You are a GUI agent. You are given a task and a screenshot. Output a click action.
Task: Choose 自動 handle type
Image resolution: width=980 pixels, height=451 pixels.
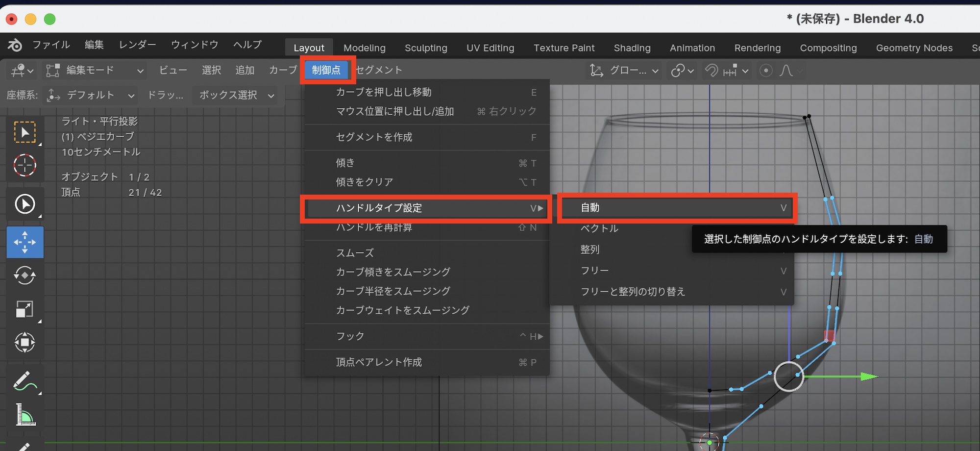677,208
